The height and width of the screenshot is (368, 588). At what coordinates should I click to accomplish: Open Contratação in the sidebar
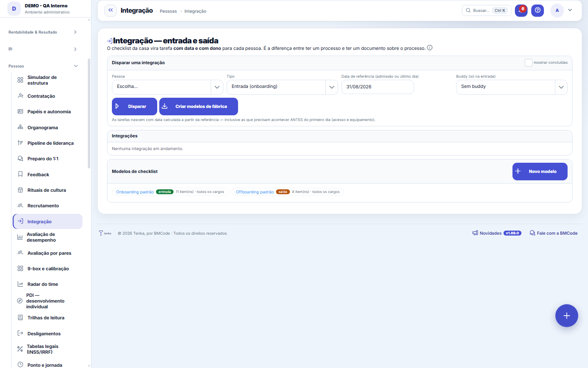pyautogui.click(x=48, y=96)
